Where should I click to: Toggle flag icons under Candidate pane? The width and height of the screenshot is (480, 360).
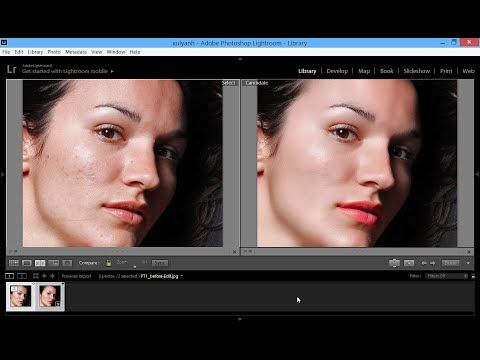coord(248,251)
